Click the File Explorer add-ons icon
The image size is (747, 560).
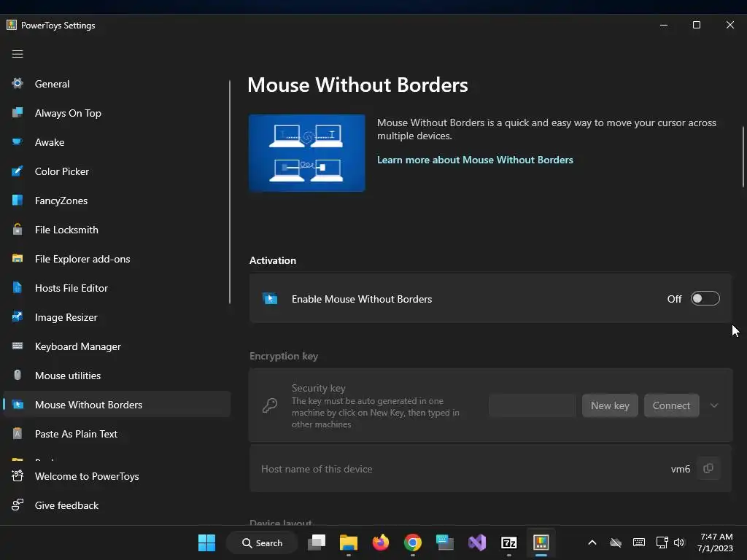tap(18, 259)
